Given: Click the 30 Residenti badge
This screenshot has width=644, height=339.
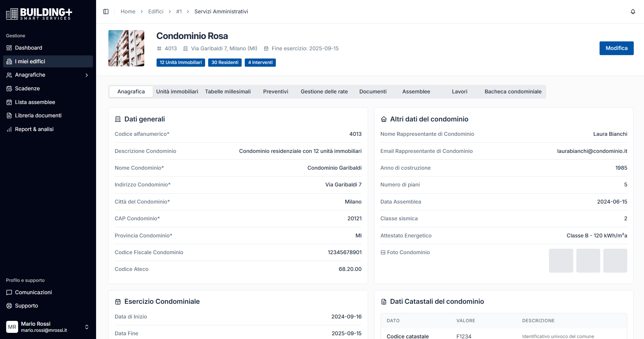Looking at the screenshot, I should pyautogui.click(x=225, y=63).
